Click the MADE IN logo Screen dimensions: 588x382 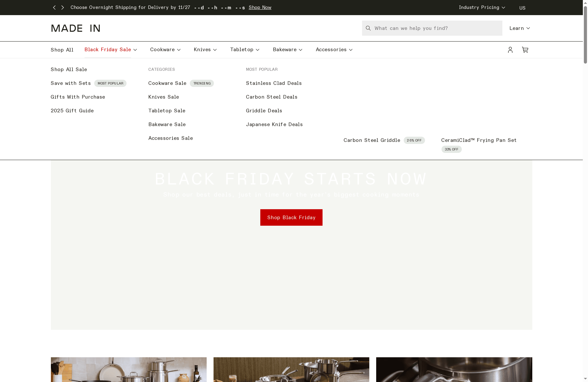(x=75, y=28)
